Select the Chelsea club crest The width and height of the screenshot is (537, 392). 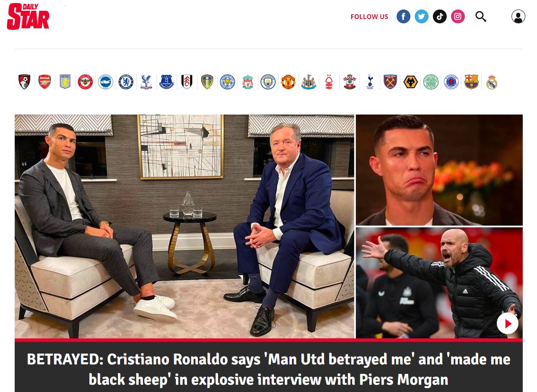coord(126,82)
